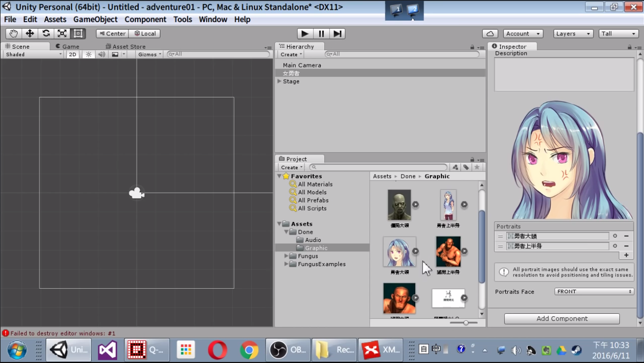Image resolution: width=644 pixels, height=363 pixels.
Task: Open the Hierarchy Create dropdown
Action: tap(291, 54)
